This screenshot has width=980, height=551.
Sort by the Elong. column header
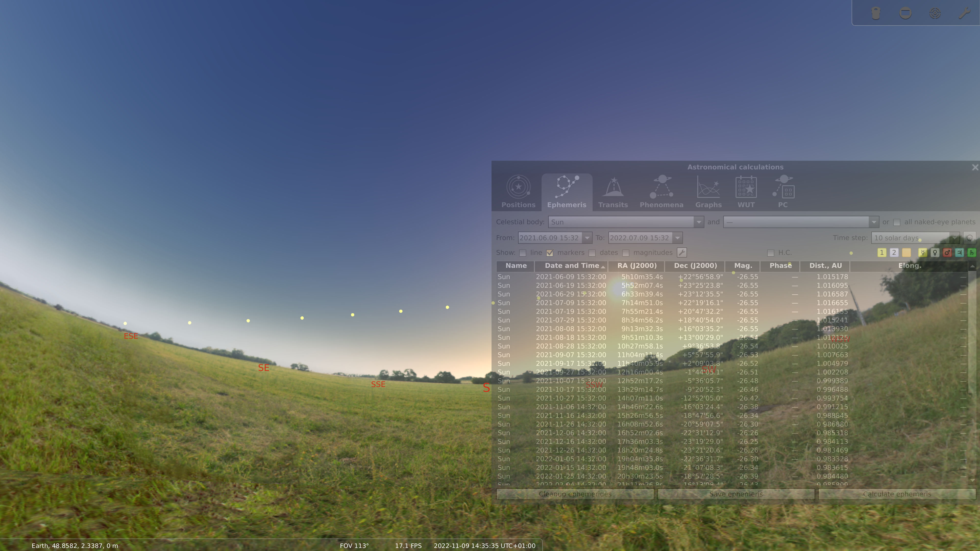tap(909, 266)
